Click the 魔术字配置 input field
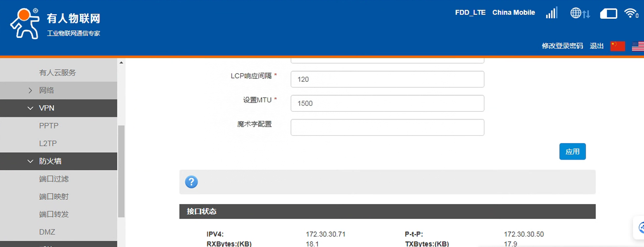This screenshot has height=247, width=644. [387, 127]
